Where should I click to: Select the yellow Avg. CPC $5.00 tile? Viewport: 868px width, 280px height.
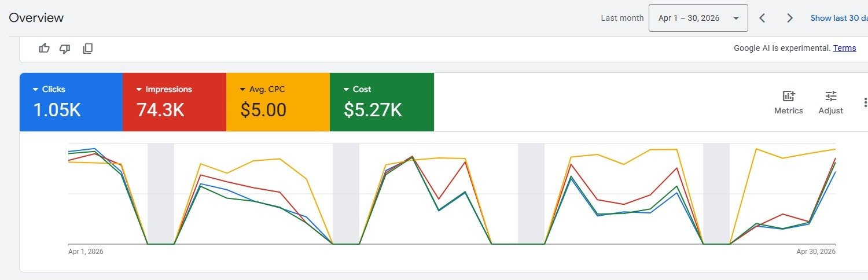point(278,102)
